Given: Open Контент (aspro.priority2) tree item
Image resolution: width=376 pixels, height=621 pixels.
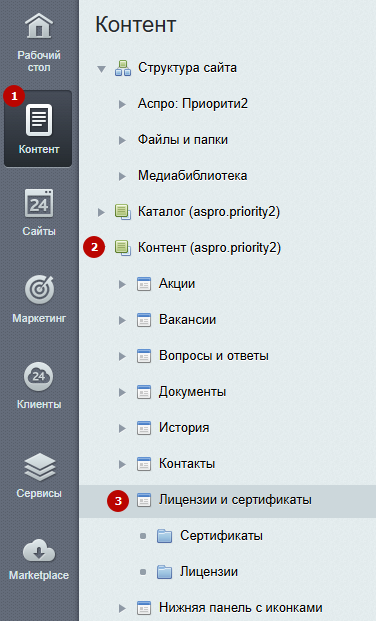Looking at the screenshot, I should (209, 248).
